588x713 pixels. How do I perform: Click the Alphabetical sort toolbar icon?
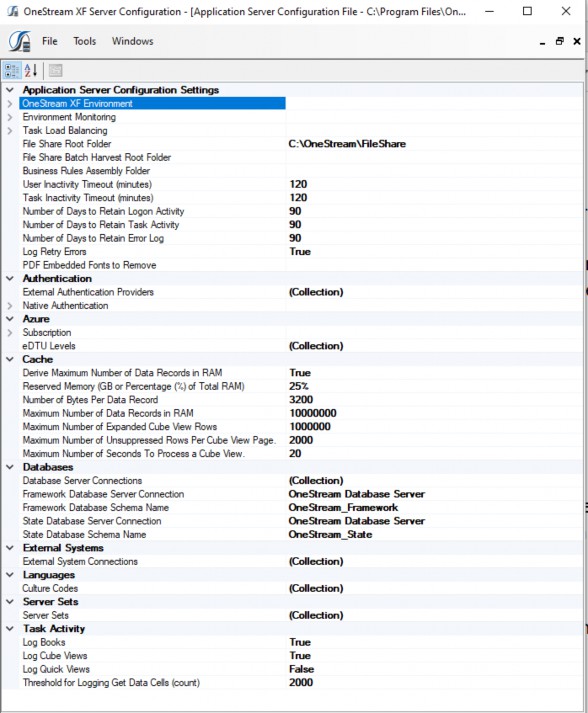[x=31, y=70]
